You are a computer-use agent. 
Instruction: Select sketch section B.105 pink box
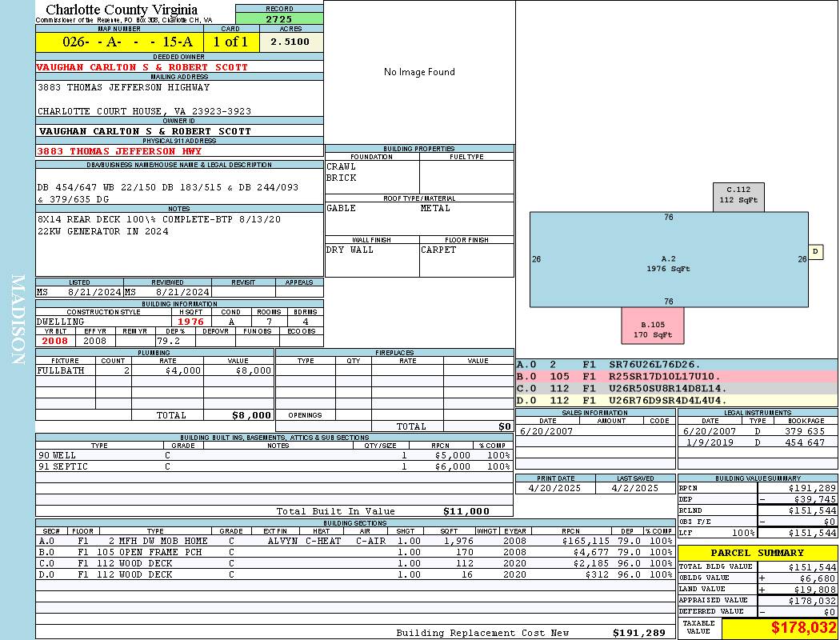[x=653, y=326]
